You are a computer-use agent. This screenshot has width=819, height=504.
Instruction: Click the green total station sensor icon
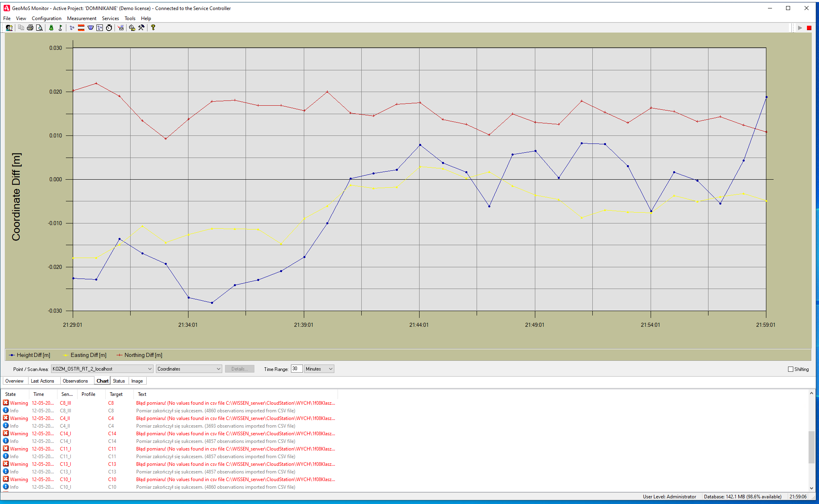click(x=51, y=28)
